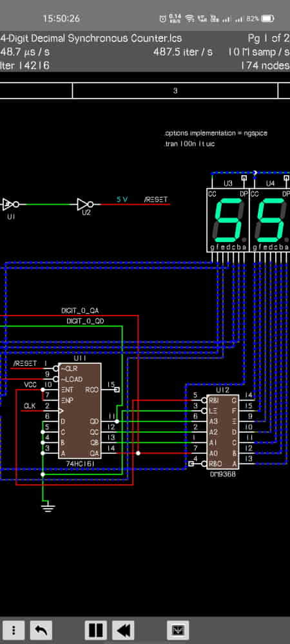Tap the RBI input pin on U12
This screenshot has height=644, width=290.
213,400
